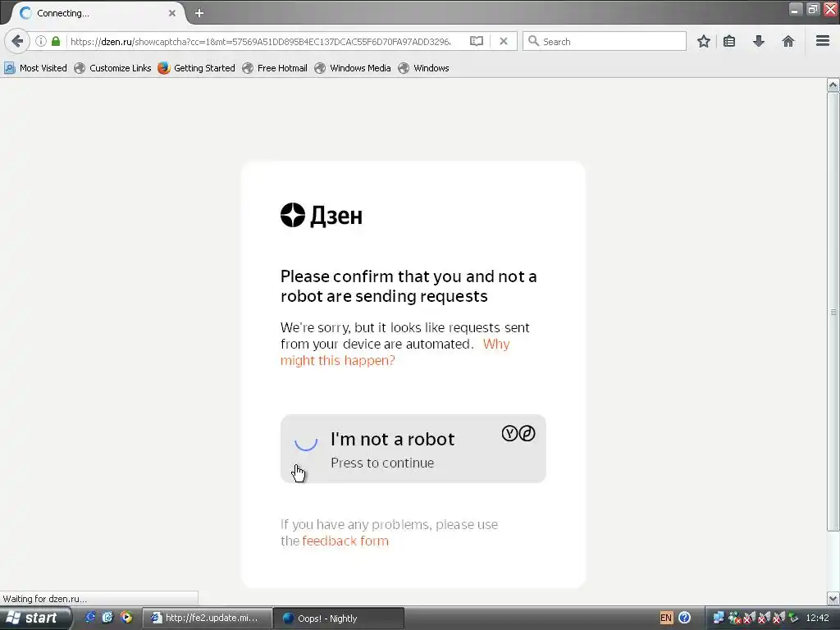
Task: Open site information via the info icon
Action: pyautogui.click(x=41, y=41)
